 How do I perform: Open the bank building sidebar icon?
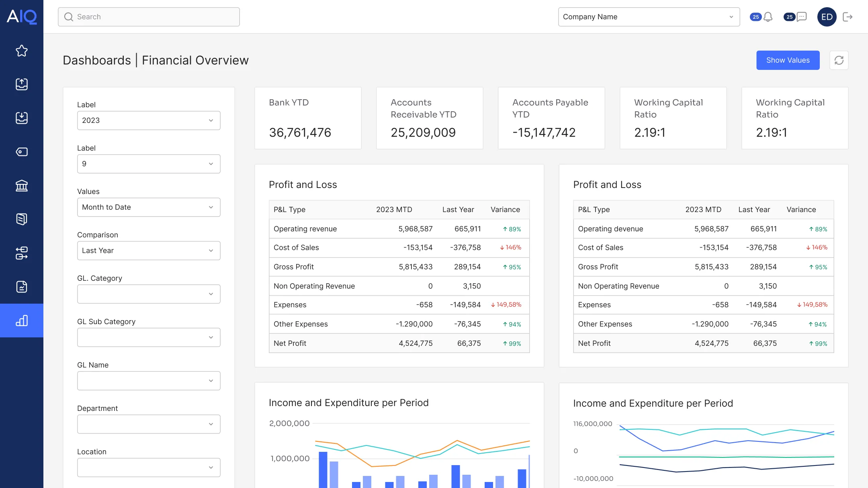point(22,186)
